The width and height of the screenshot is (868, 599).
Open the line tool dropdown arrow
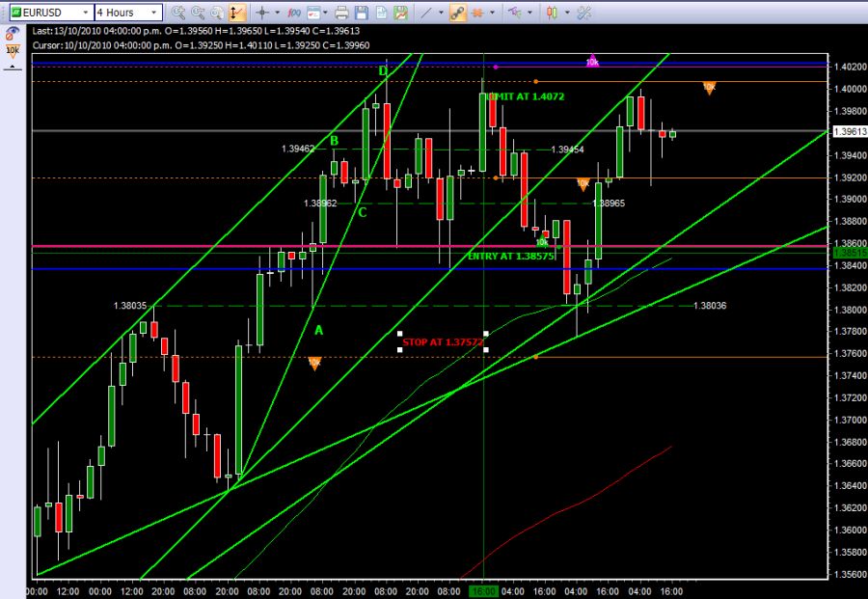pos(442,13)
